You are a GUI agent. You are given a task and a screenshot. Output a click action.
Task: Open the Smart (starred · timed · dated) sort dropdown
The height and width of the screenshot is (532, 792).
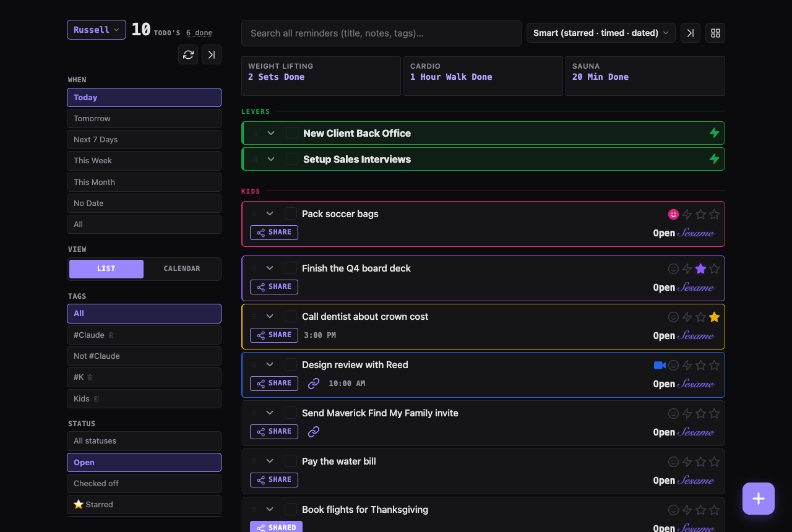tap(601, 33)
